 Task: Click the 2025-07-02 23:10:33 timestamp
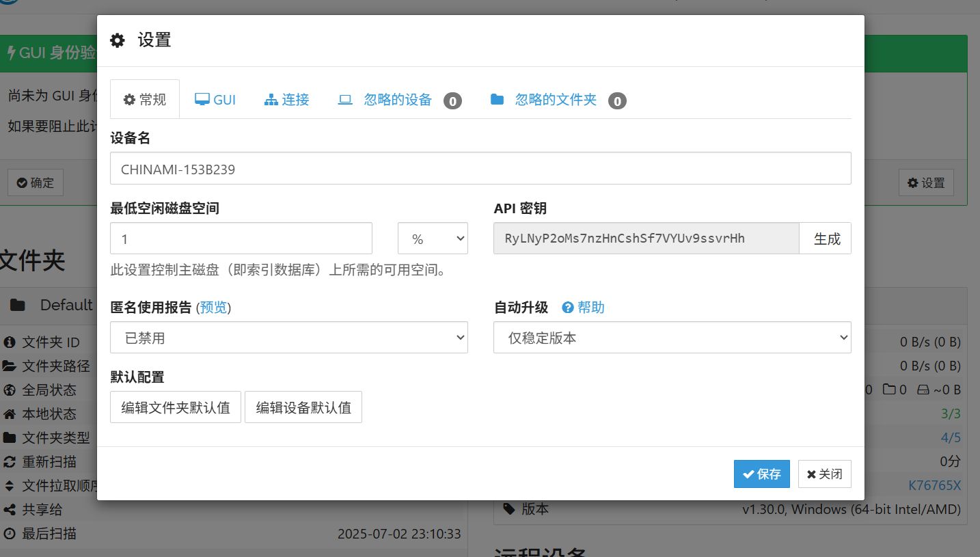399,534
